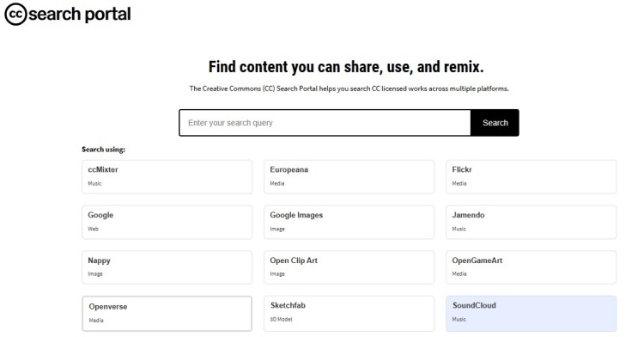The width and height of the screenshot is (644, 337).
Task: Choose the Jamendo music source card
Action: coord(531,222)
